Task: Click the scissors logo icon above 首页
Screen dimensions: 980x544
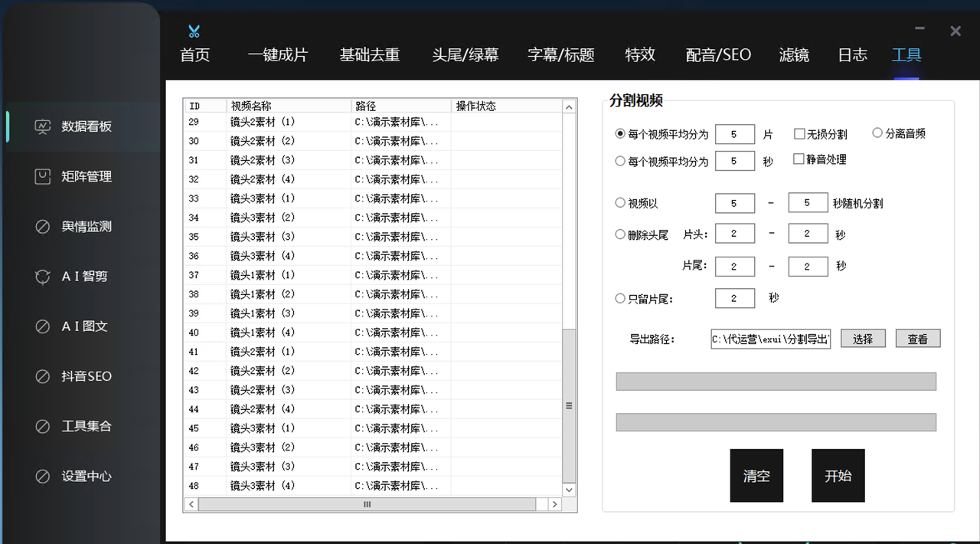Action: tap(194, 31)
